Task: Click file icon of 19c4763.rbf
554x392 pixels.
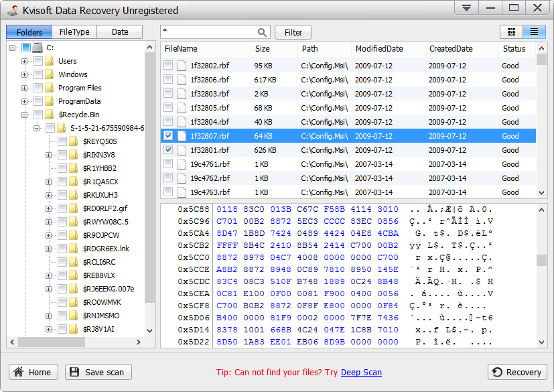Action: (x=182, y=192)
